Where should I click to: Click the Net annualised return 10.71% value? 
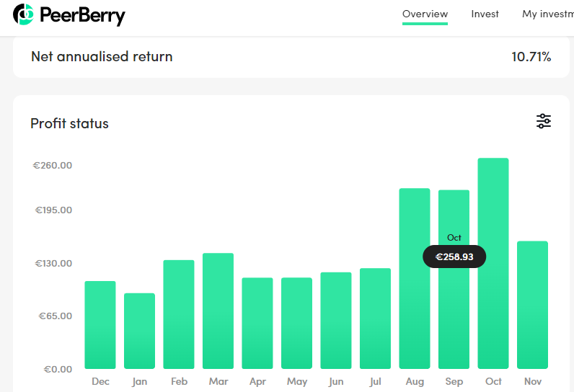(x=531, y=57)
